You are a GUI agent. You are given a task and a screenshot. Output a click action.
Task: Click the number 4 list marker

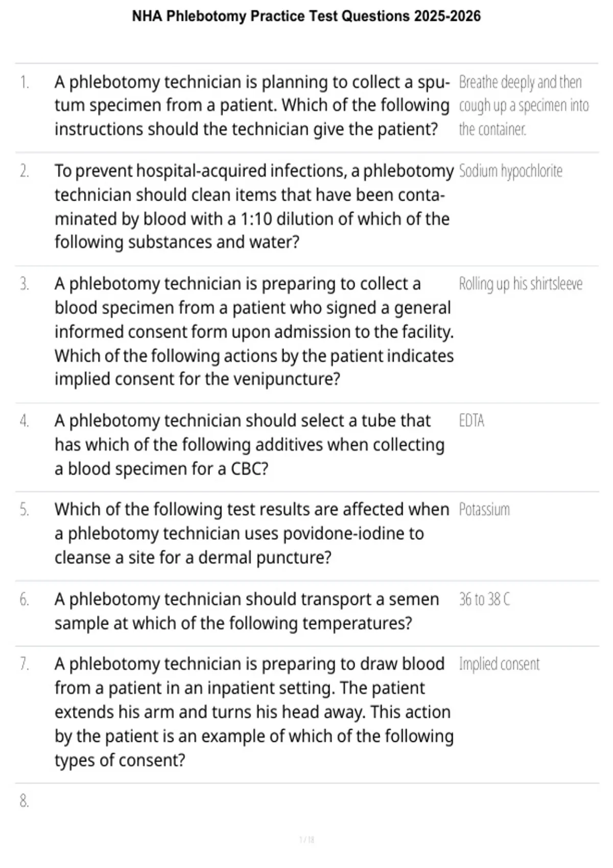point(24,421)
